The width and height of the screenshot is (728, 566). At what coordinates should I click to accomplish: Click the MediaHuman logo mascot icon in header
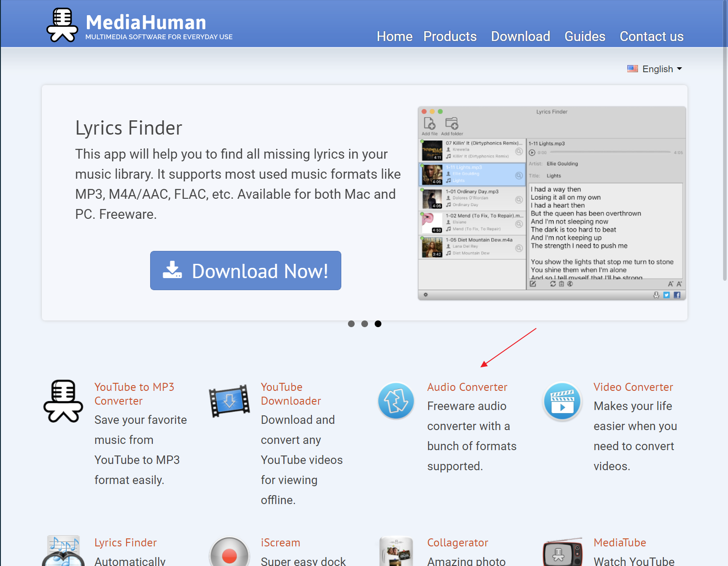click(x=62, y=25)
